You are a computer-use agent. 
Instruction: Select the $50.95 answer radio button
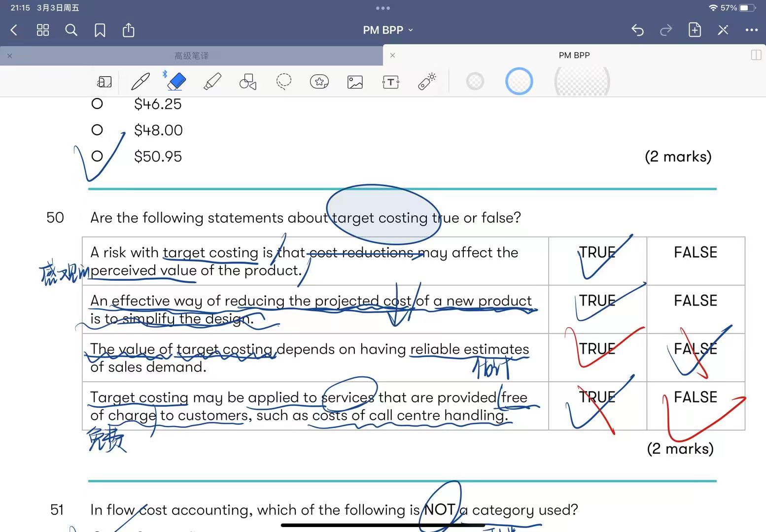tap(97, 157)
